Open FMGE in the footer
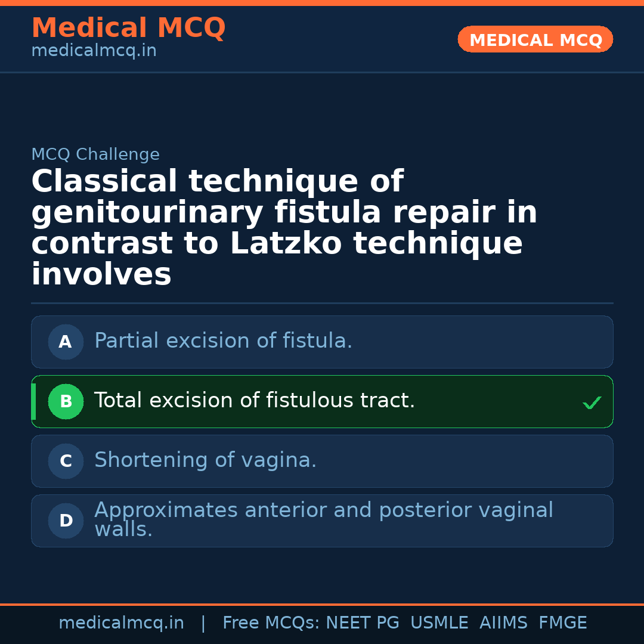Screen dimensions: 644x644 point(563,623)
